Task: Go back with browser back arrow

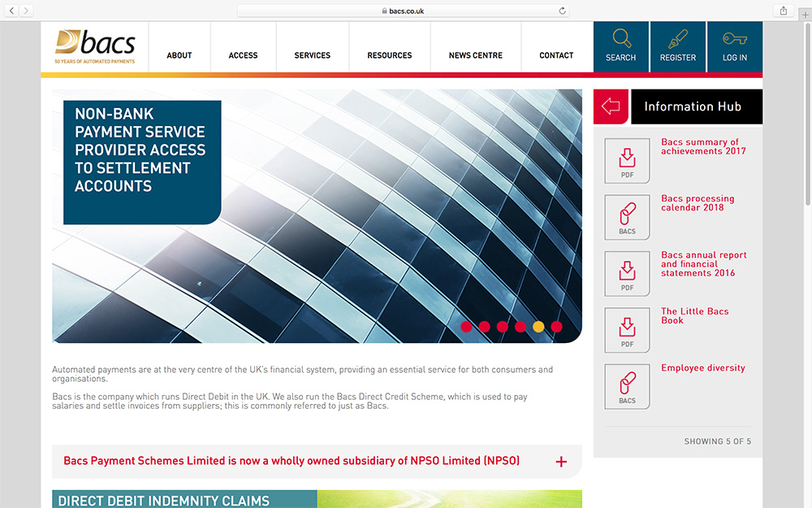Action: coord(11,11)
